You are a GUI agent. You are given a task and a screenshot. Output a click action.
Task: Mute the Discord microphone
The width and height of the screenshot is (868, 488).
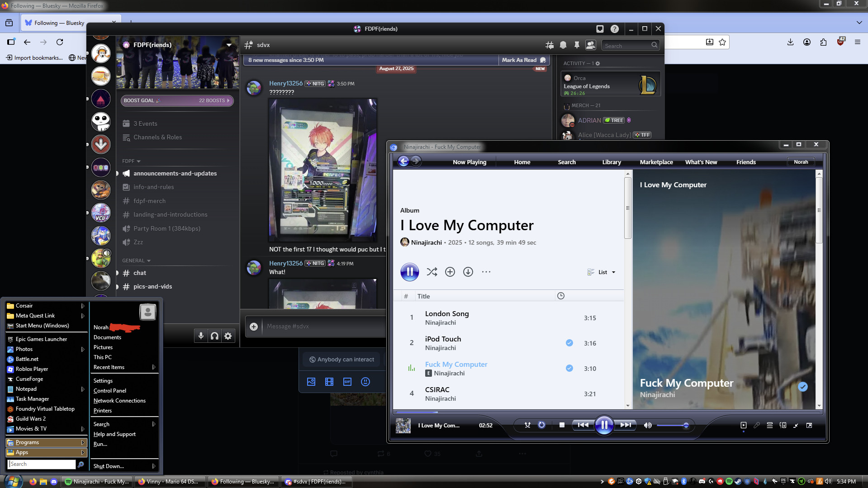click(201, 336)
